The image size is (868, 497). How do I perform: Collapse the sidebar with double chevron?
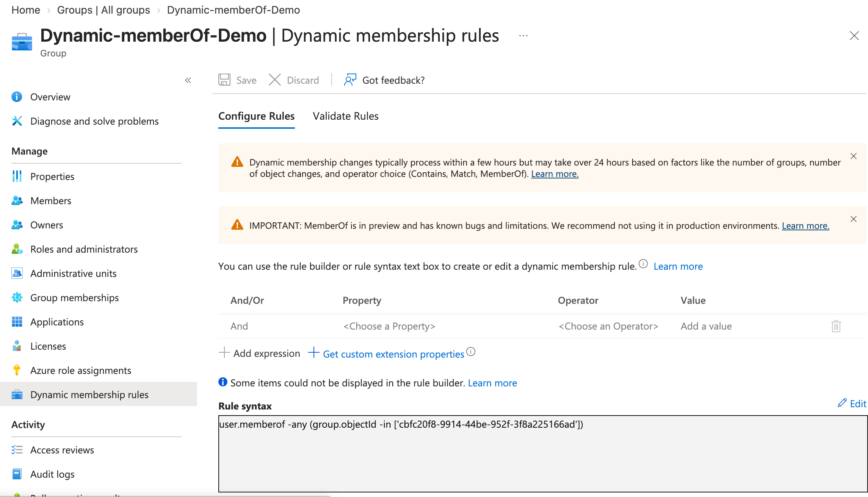[188, 80]
